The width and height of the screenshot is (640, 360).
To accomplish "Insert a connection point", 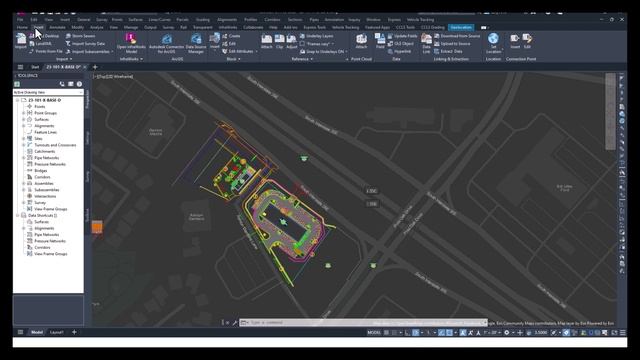I will point(515,41).
